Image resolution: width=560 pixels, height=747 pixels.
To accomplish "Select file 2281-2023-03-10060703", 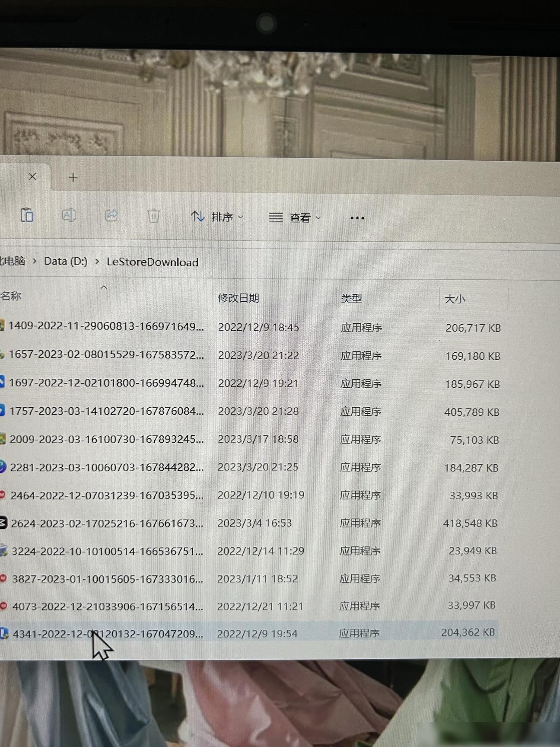I will (107, 467).
